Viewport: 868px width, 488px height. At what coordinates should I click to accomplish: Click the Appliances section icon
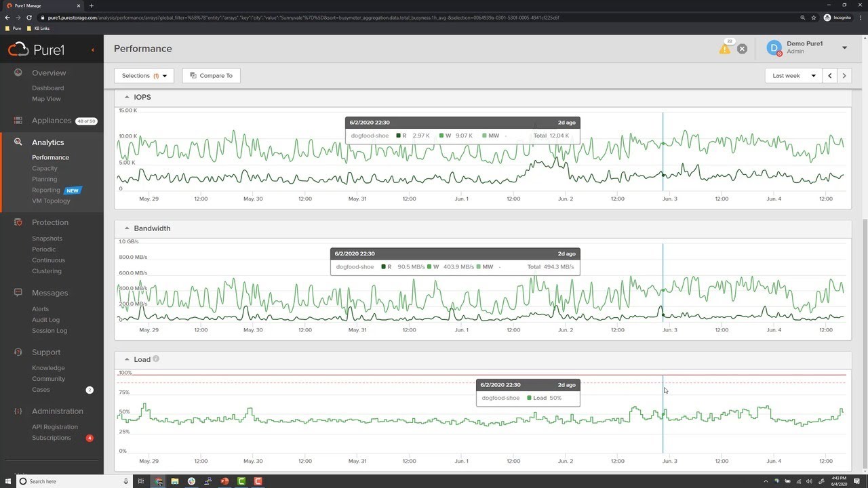(18, 121)
